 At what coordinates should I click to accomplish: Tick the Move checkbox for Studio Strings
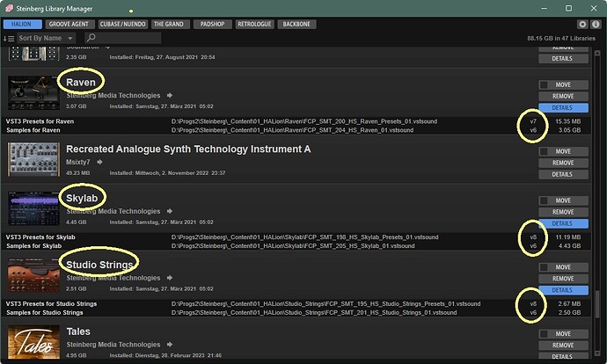coord(544,267)
